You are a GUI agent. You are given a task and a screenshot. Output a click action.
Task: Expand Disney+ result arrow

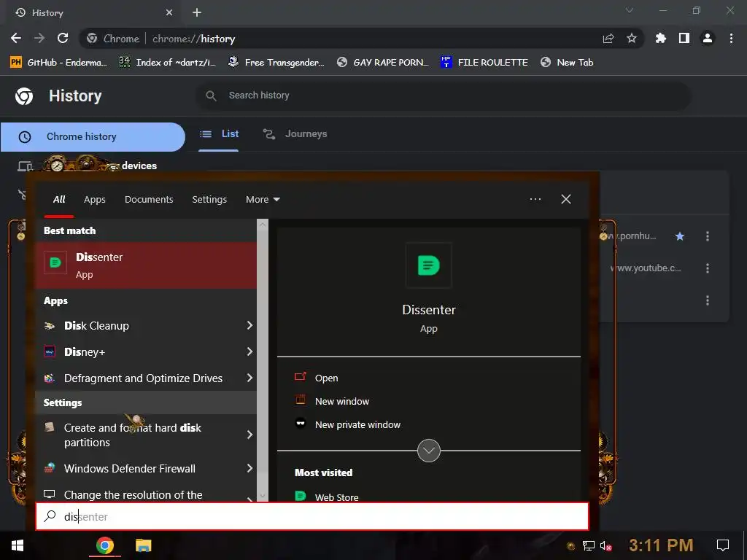tap(249, 351)
